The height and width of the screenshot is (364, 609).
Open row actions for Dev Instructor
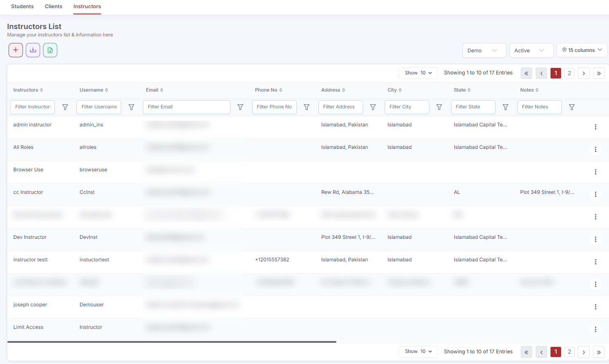(595, 239)
